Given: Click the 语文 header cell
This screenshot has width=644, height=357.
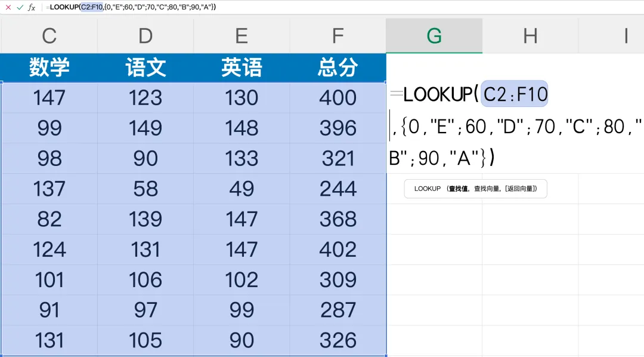Looking at the screenshot, I should pyautogui.click(x=145, y=67).
